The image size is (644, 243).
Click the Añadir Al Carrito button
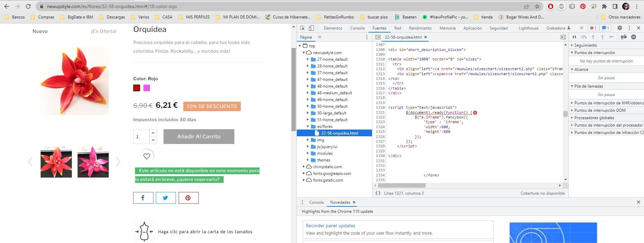tap(199, 137)
